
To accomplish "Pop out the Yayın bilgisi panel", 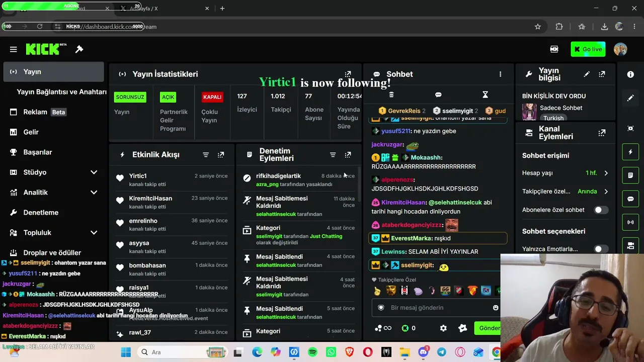I will point(602,74).
